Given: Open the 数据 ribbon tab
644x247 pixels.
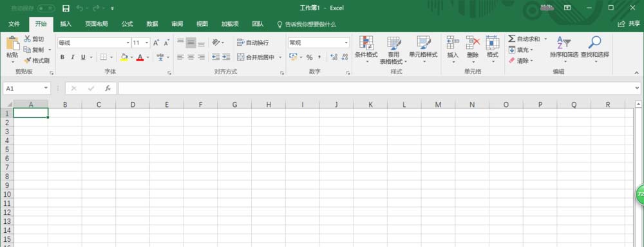Looking at the screenshot, I should click(x=153, y=25).
